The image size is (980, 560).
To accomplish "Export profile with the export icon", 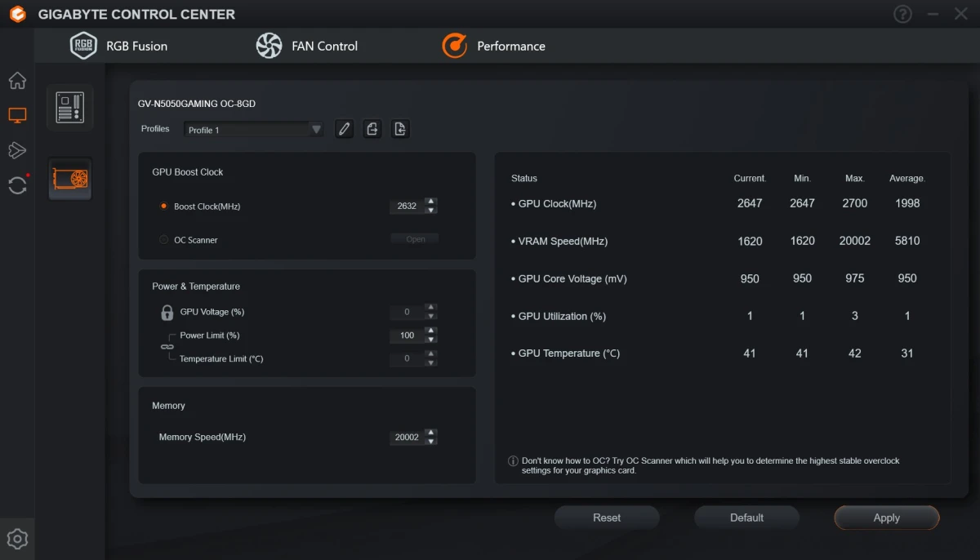I will [x=372, y=128].
